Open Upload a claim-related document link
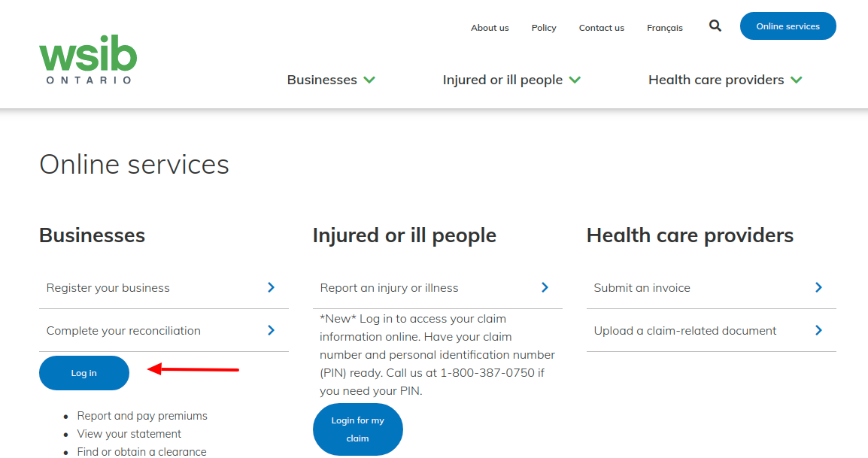The width and height of the screenshot is (868, 458). (x=712, y=331)
